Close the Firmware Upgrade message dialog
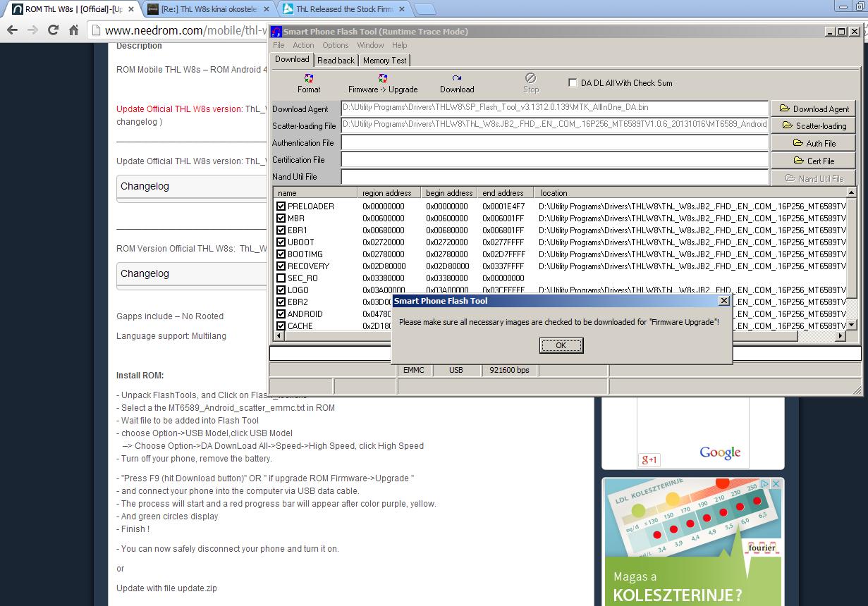 [723, 301]
